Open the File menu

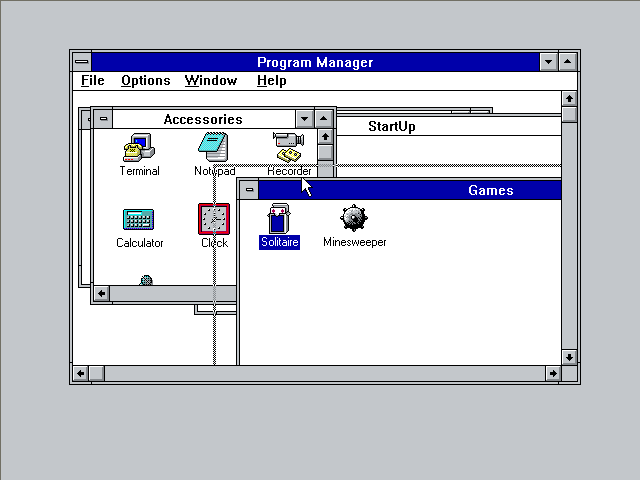(x=93, y=80)
